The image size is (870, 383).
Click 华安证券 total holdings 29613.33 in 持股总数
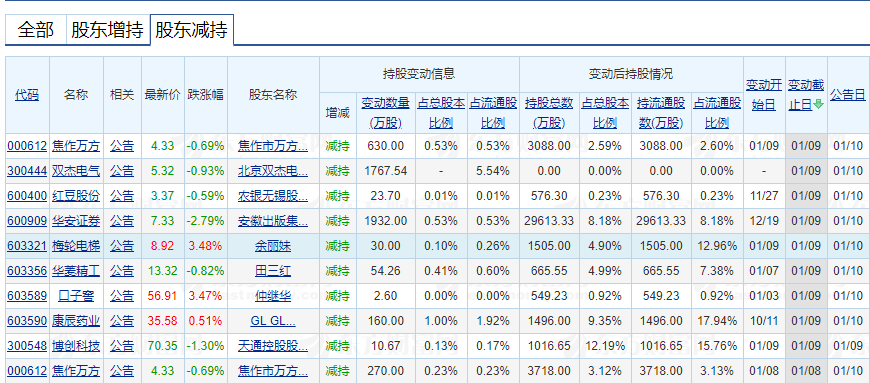(x=549, y=221)
